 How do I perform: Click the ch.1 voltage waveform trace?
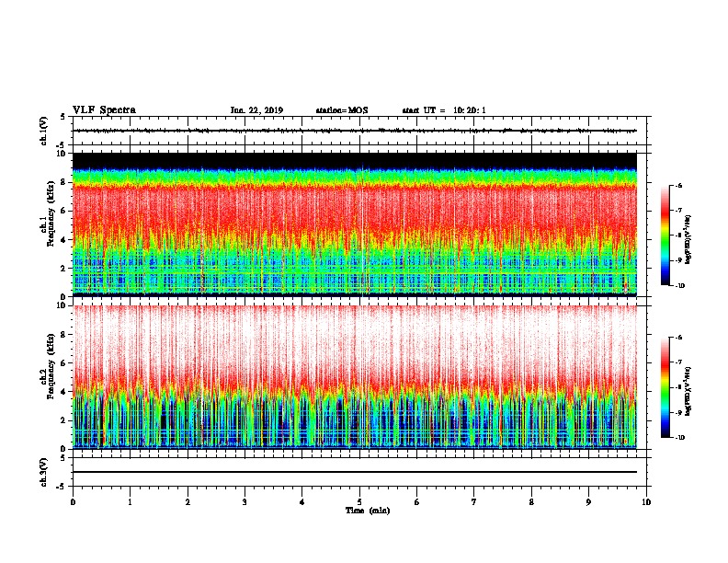354,131
